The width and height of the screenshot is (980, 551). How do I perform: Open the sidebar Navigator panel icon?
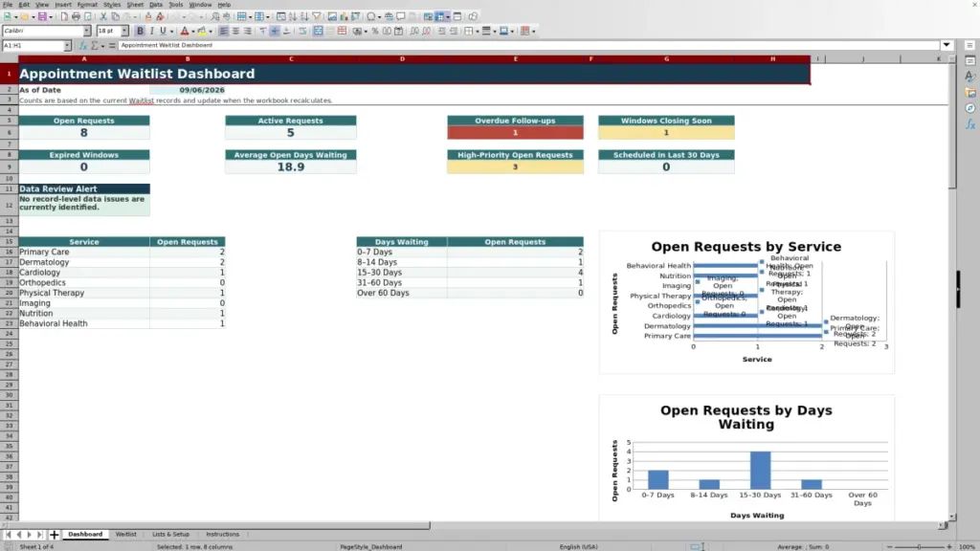pos(970,109)
